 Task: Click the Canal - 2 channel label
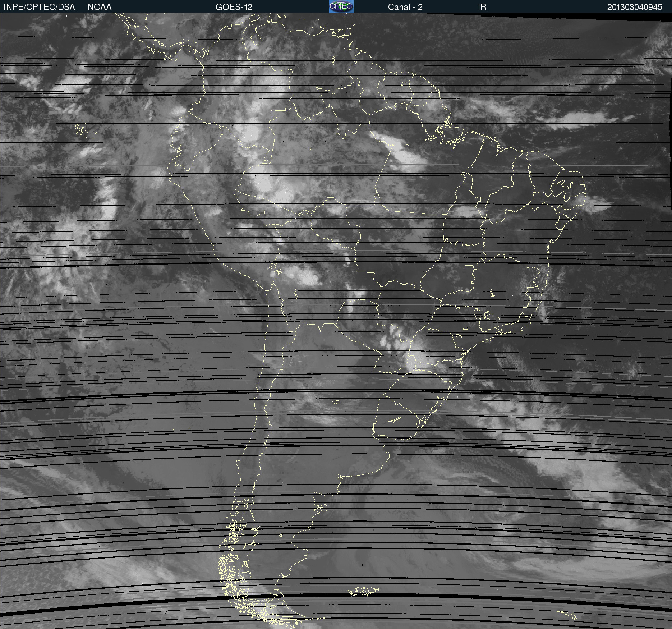click(405, 7)
